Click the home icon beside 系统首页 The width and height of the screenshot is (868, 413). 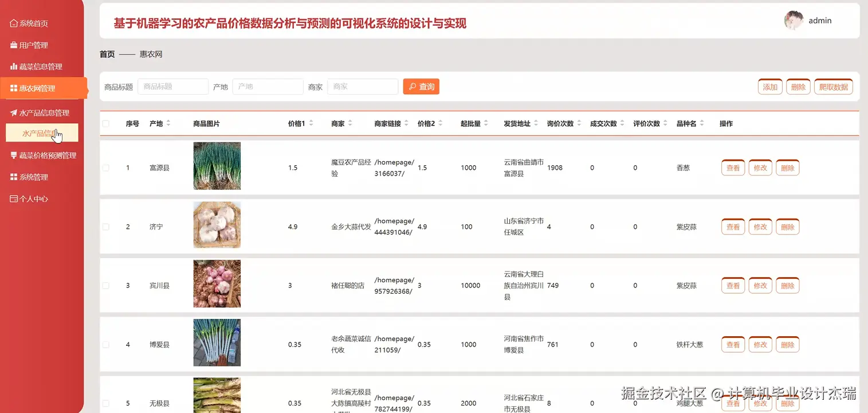coord(13,23)
